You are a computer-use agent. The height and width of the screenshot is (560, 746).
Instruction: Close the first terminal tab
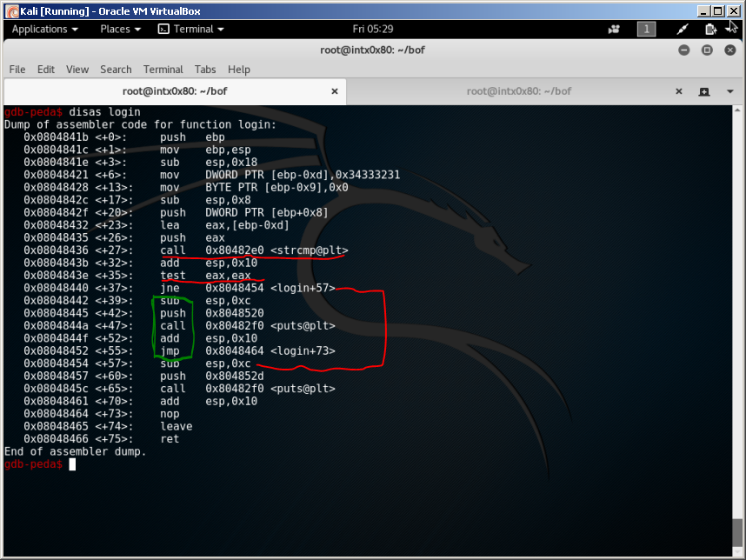click(335, 91)
